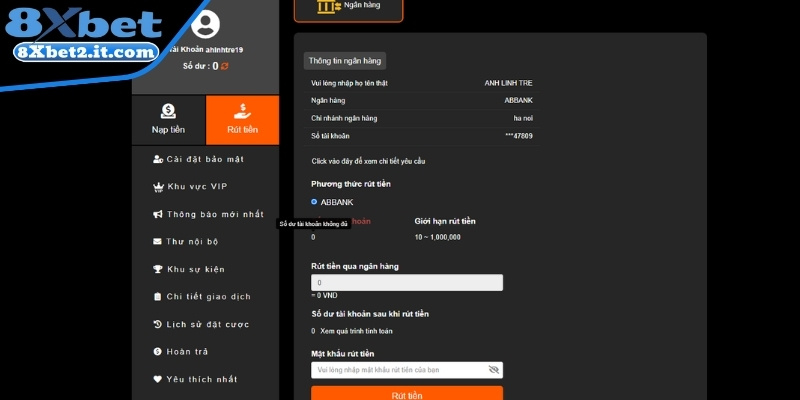The height and width of the screenshot is (400, 800).
Task: Click the Số dư tài khoản sau khi rút tiền heading
Action: click(x=370, y=314)
